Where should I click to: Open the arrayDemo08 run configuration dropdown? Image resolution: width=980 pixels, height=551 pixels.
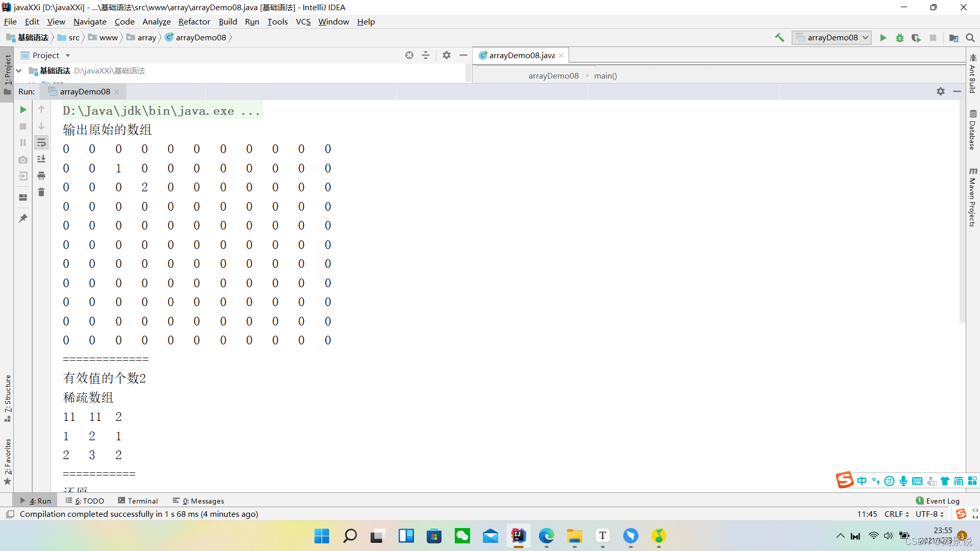pyautogui.click(x=831, y=38)
